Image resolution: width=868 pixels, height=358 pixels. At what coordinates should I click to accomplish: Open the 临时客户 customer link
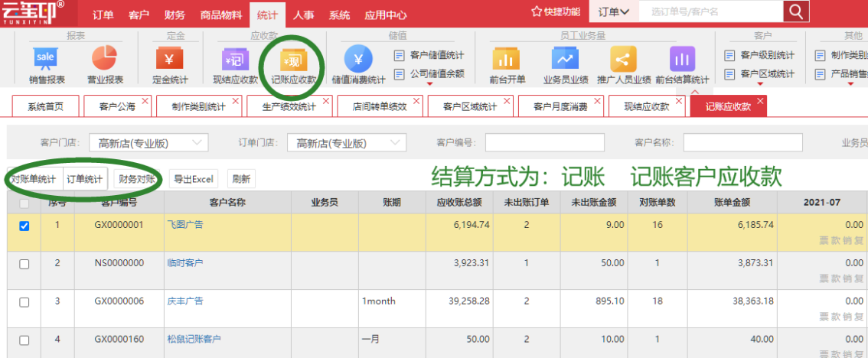(x=185, y=263)
